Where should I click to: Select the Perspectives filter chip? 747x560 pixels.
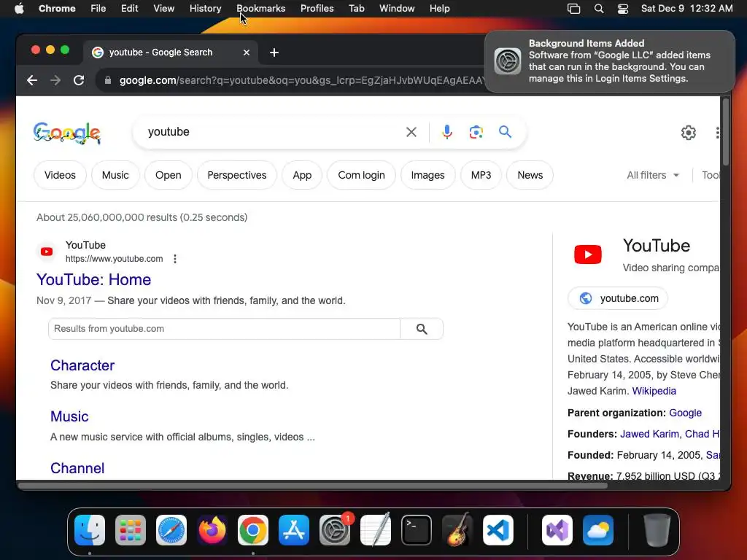237,175
